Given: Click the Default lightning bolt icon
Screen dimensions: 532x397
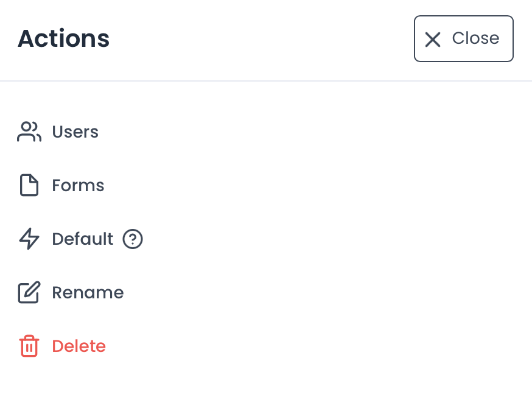Looking at the screenshot, I should (x=29, y=239).
